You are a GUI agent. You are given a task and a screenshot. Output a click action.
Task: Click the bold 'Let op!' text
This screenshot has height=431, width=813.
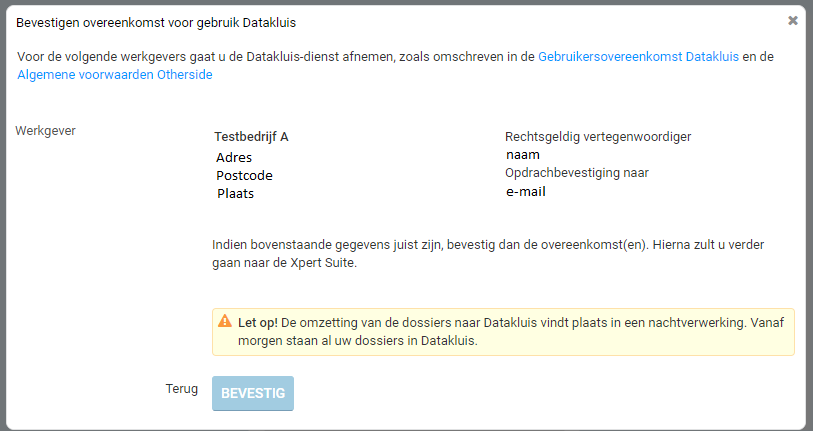(x=258, y=323)
